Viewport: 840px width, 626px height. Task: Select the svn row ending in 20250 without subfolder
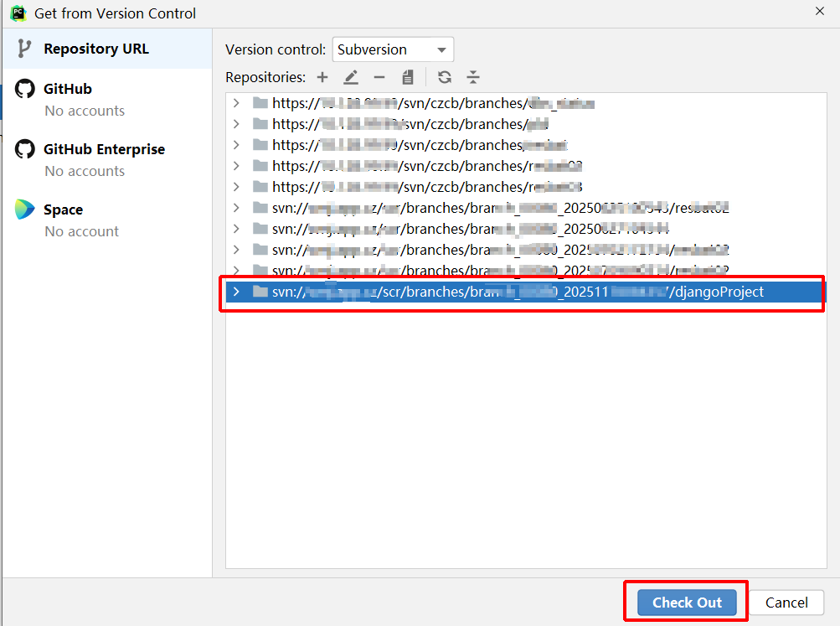pos(526,229)
